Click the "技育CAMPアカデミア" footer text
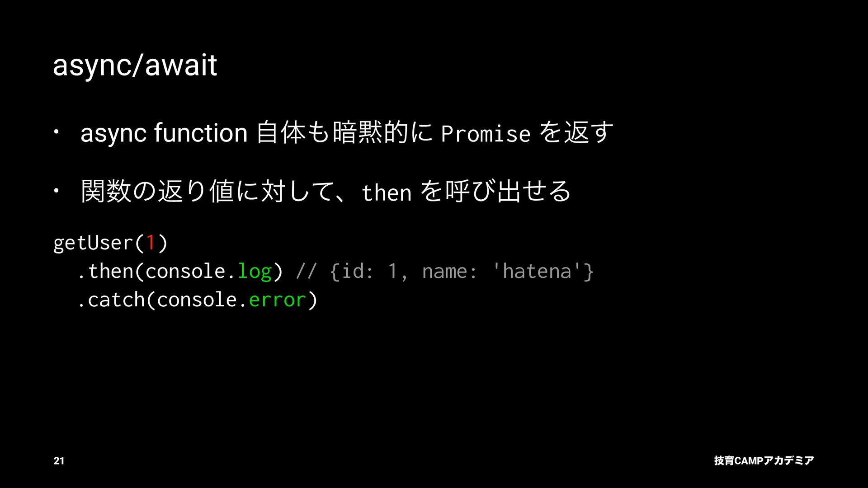 [x=764, y=461]
